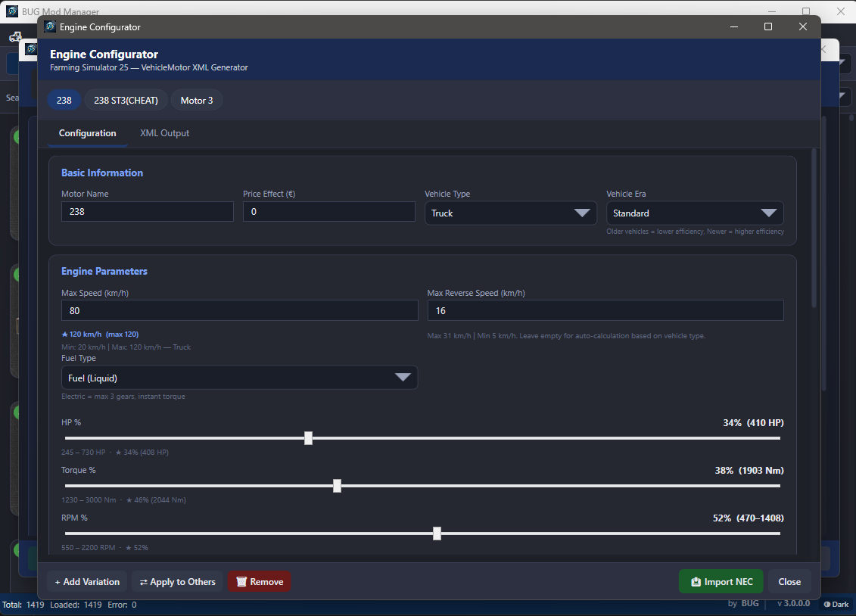
Task: Select the 238 ST3(CHEAT) variation
Action: pos(126,101)
